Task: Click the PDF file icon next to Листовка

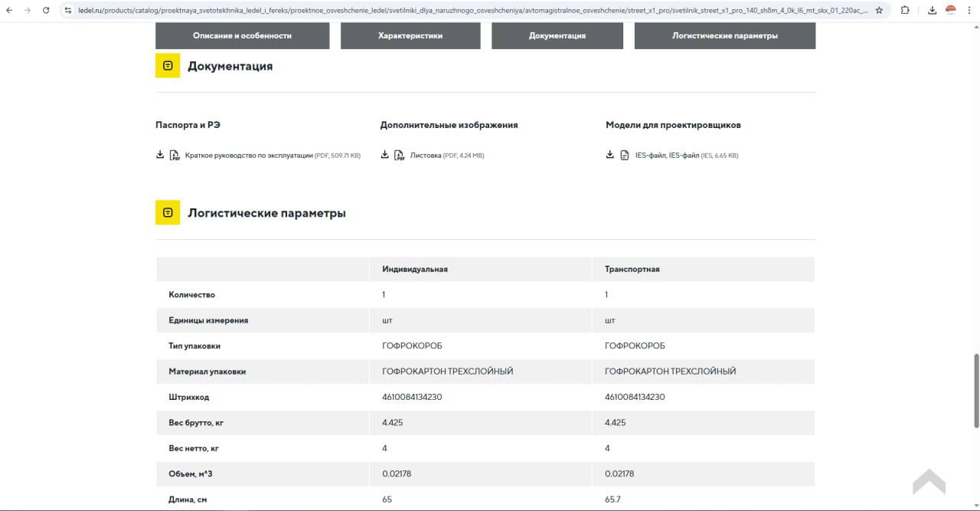Action: tap(399, 154)
